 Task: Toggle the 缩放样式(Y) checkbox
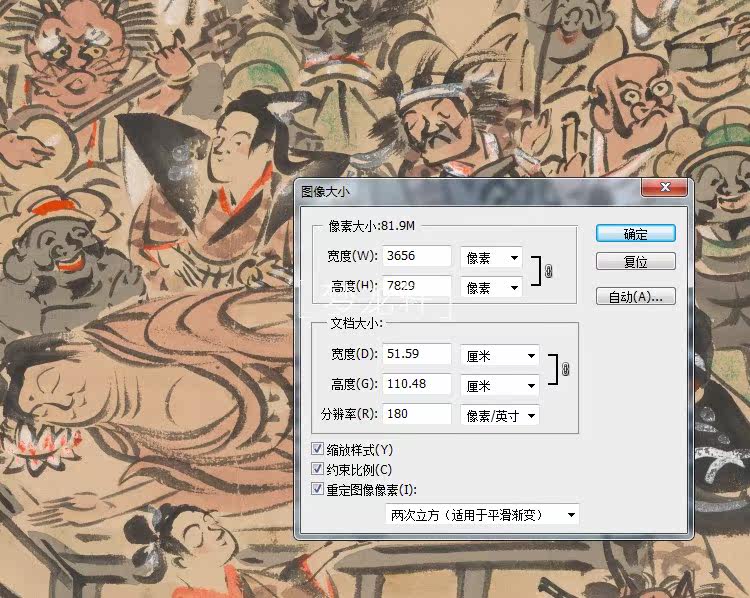(317, 449)
